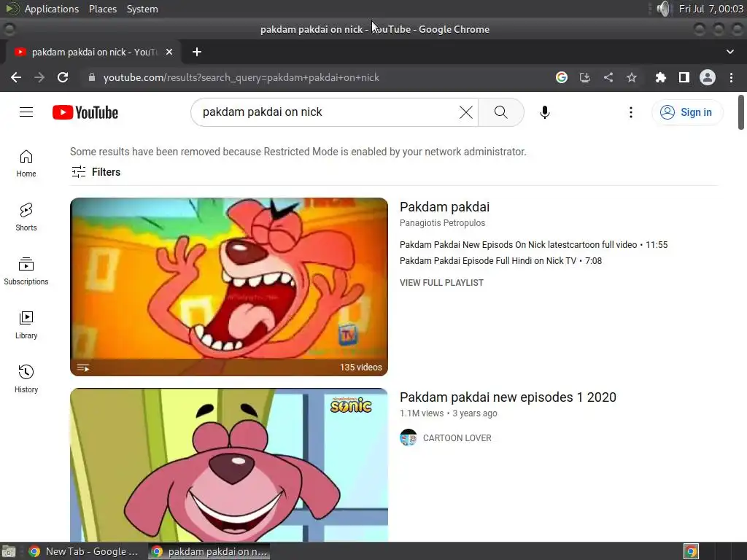Open Shorts in the sidebar
747x560 pixels.
[x=26, y=217]
